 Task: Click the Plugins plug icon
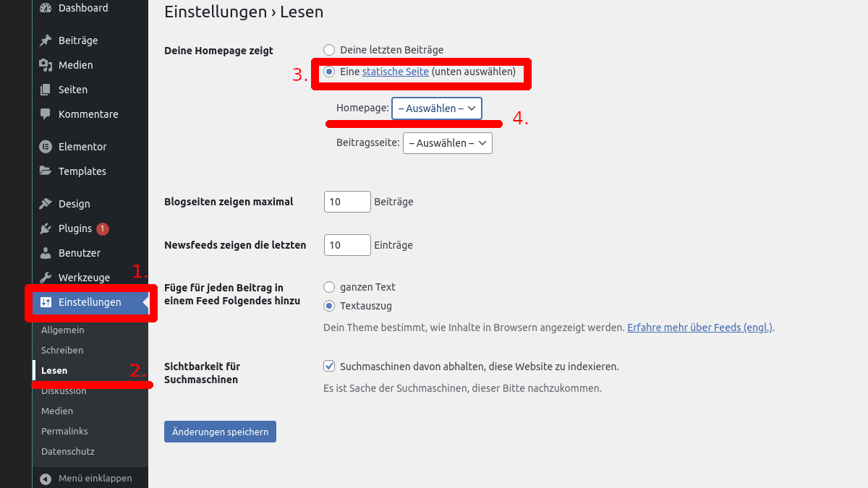tap(46, 228)
